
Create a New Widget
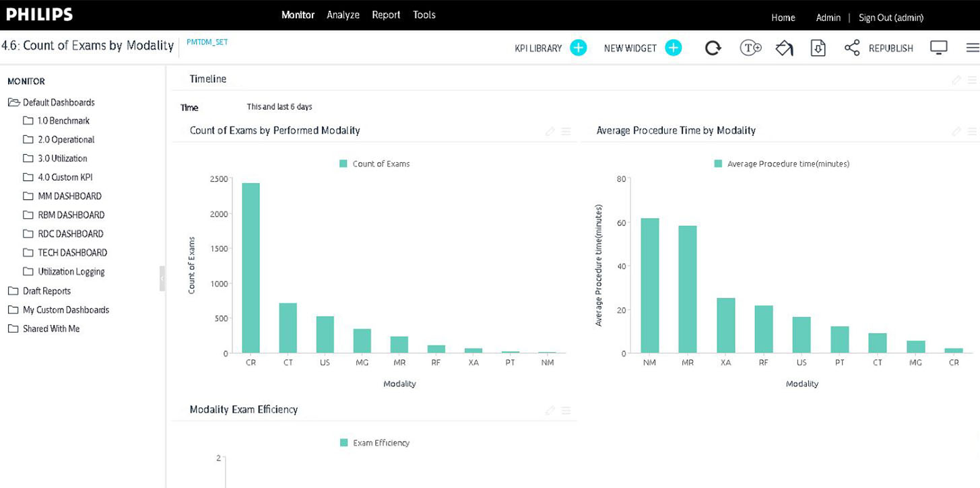coord(672,47)
